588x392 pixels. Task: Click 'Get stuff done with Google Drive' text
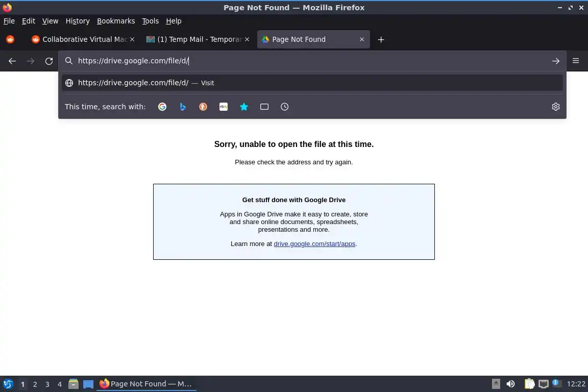[x=294, y=200]
